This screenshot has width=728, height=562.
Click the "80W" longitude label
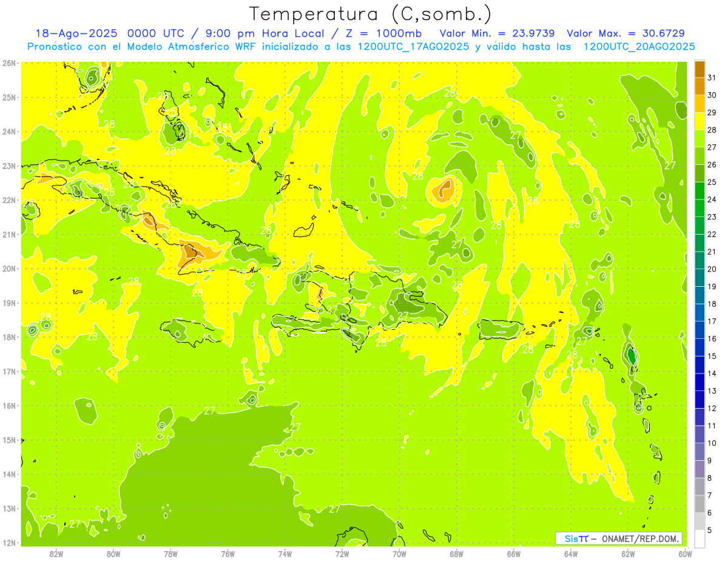tap(113, 554)
